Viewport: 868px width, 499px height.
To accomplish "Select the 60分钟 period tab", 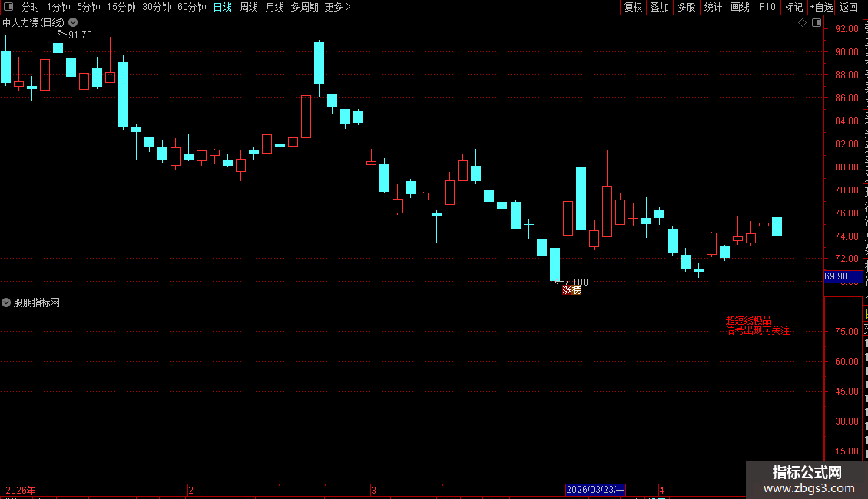I will point(192,7).
